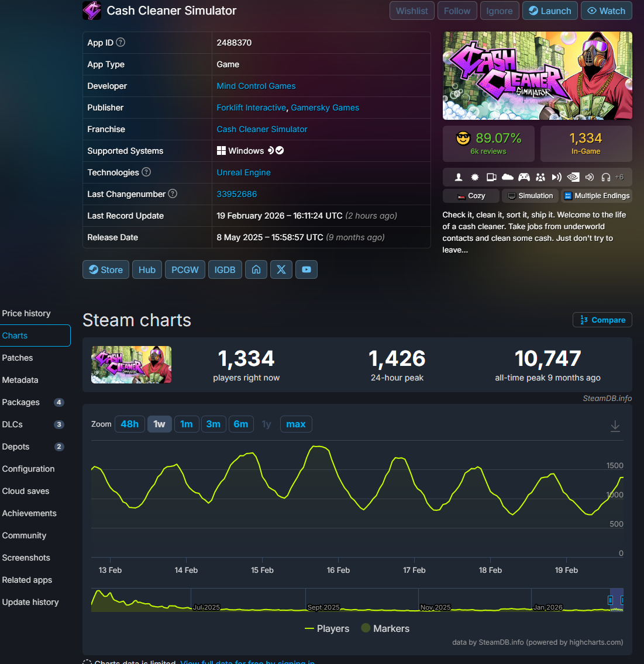Open the Achievements sidebar section

tap(29, 513)
